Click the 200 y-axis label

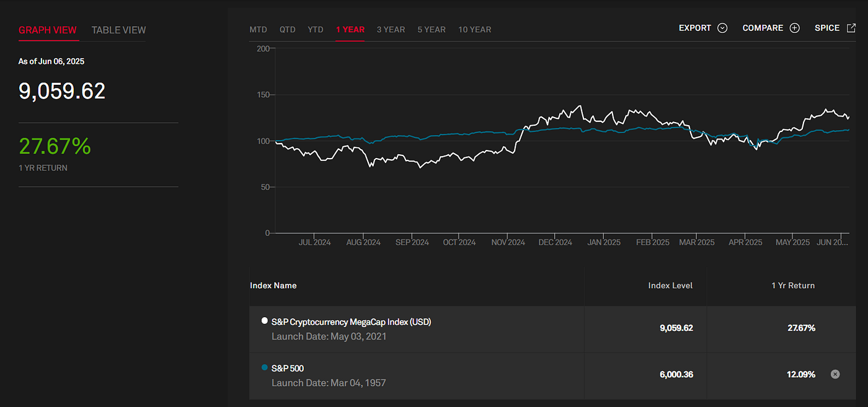(263, 48)
